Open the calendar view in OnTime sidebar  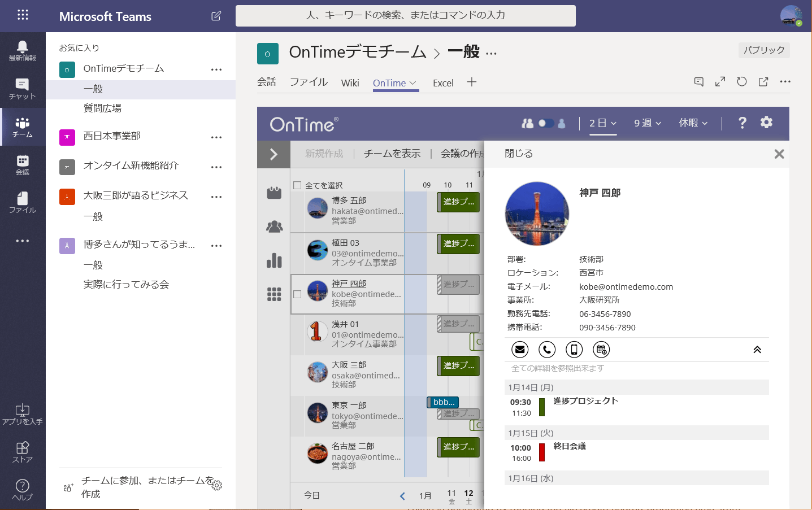[273, 193]
